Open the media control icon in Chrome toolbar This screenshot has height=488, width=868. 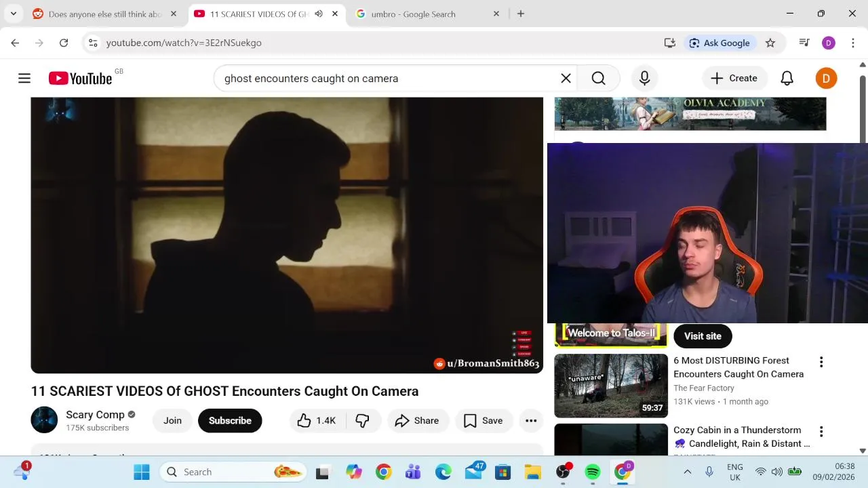point(804,43)
